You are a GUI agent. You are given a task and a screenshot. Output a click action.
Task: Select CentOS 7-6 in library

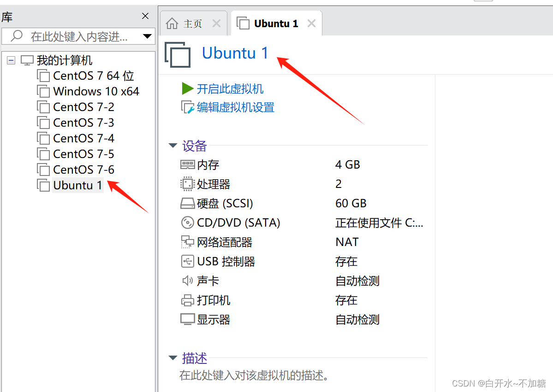[83, 170]
